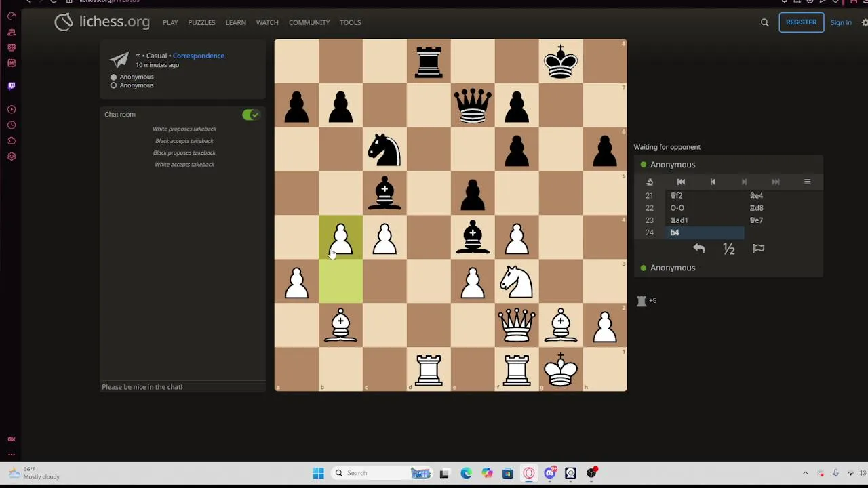The image size is (868, 488).
Task: Open the PLAY menu
Action: point(170,22)
